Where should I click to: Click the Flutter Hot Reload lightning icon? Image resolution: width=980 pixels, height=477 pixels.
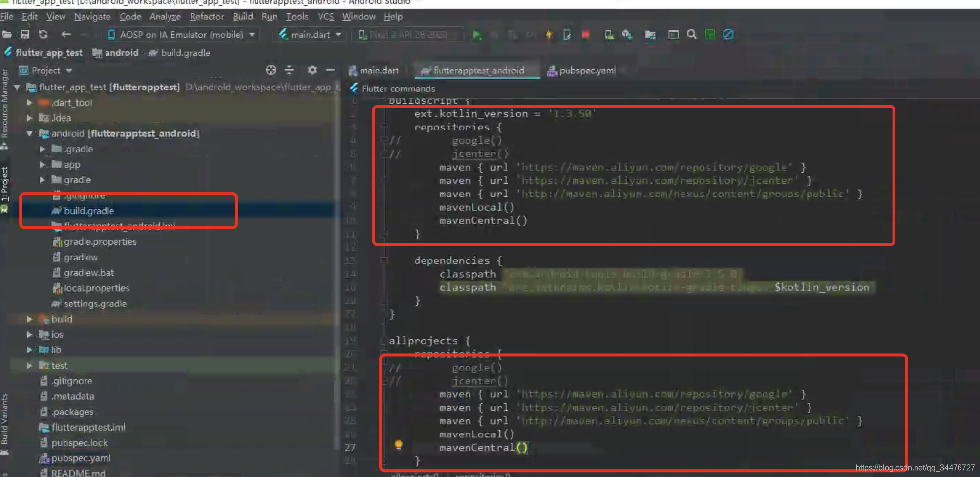(x=549, y=35)
